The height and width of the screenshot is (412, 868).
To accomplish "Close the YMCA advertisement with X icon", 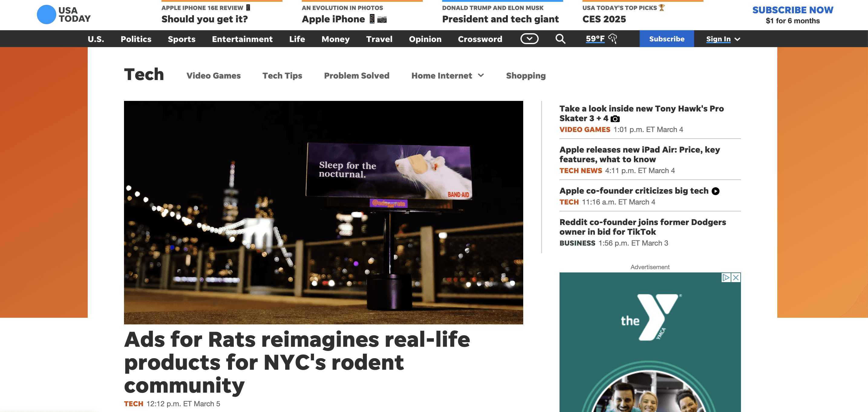I will 736,277.
